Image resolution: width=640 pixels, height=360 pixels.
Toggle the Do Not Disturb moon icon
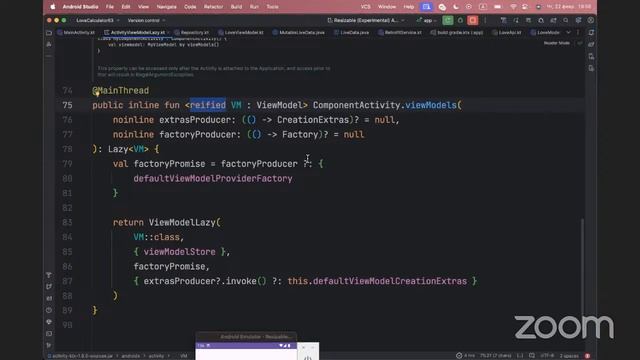[x=456, y=7]
